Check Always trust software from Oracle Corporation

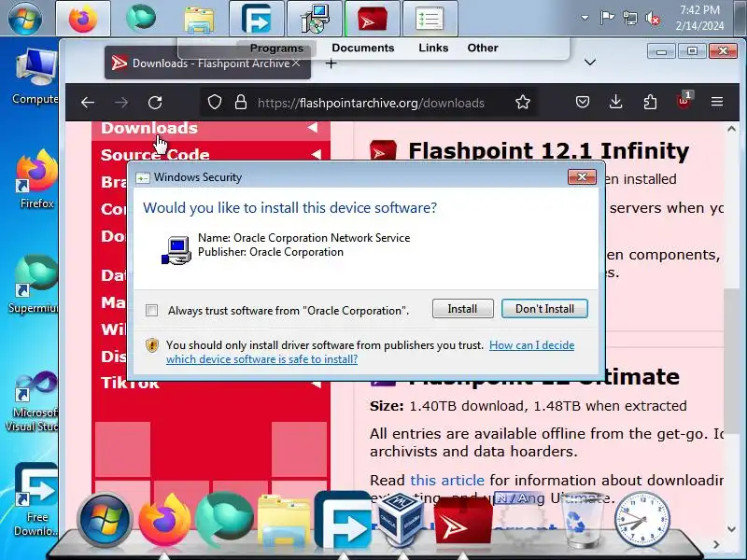click(x=151, y=311)
